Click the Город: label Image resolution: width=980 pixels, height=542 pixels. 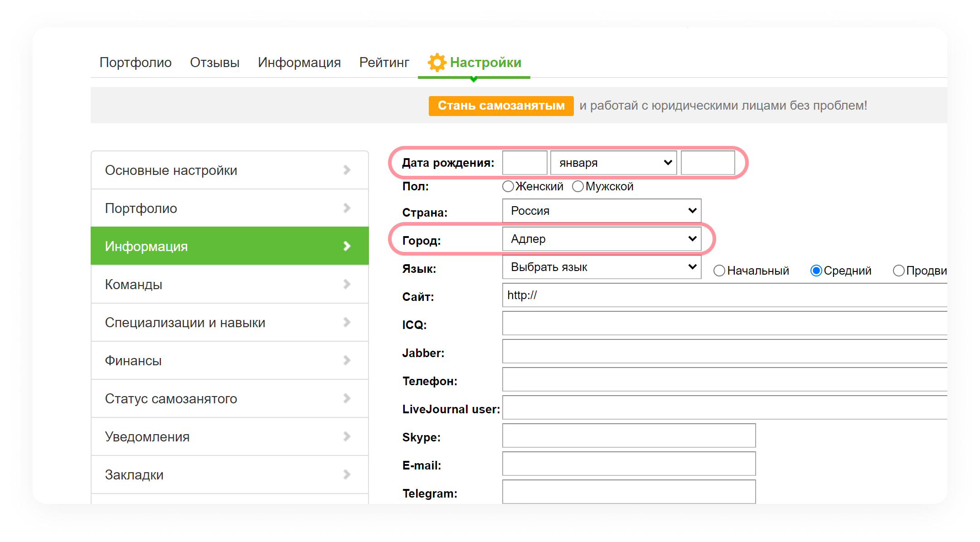(x=421, y=241)
